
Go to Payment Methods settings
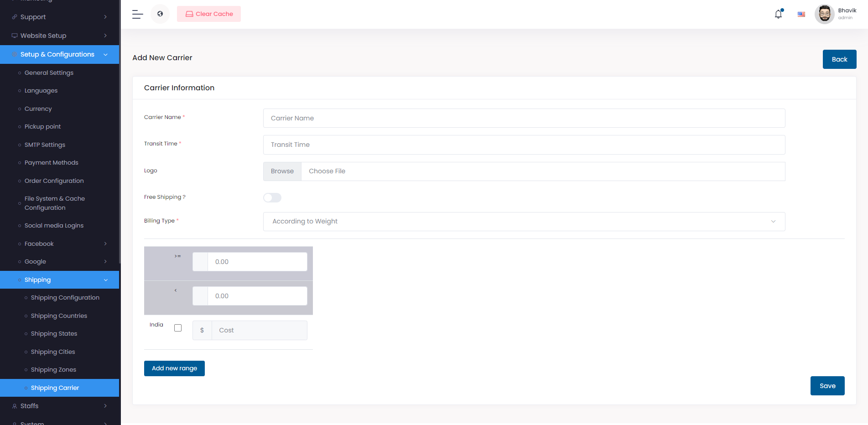51,163
